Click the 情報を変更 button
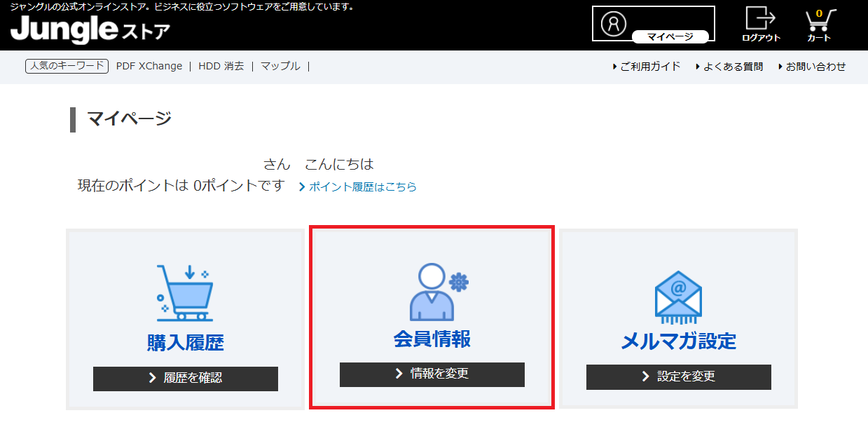This screenshot has height=434, width=868. 431,374
